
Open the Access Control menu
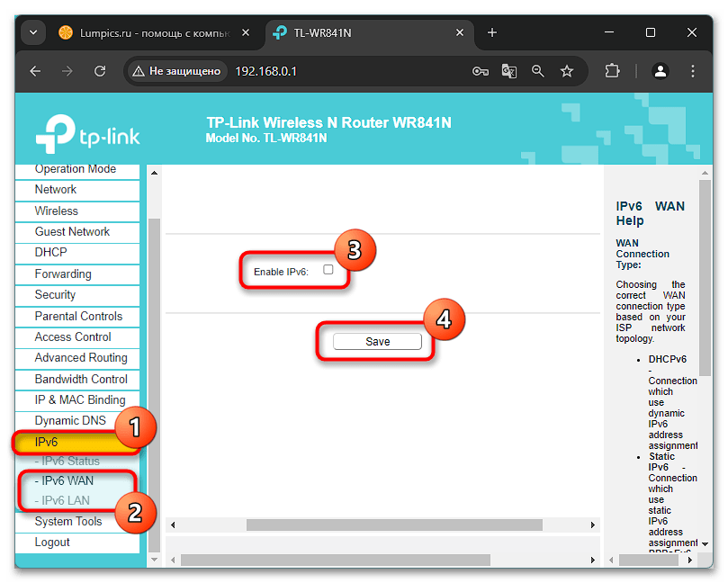77,337
